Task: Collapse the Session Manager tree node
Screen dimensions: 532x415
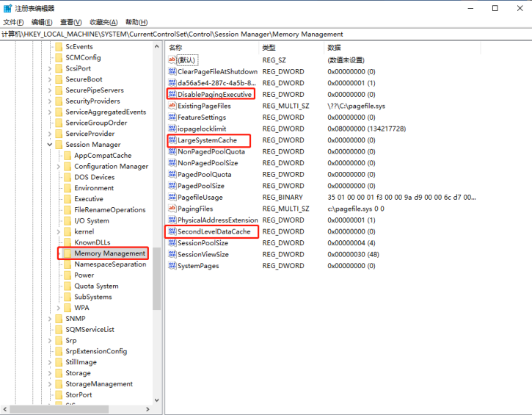Action: (x=49, y=145)
